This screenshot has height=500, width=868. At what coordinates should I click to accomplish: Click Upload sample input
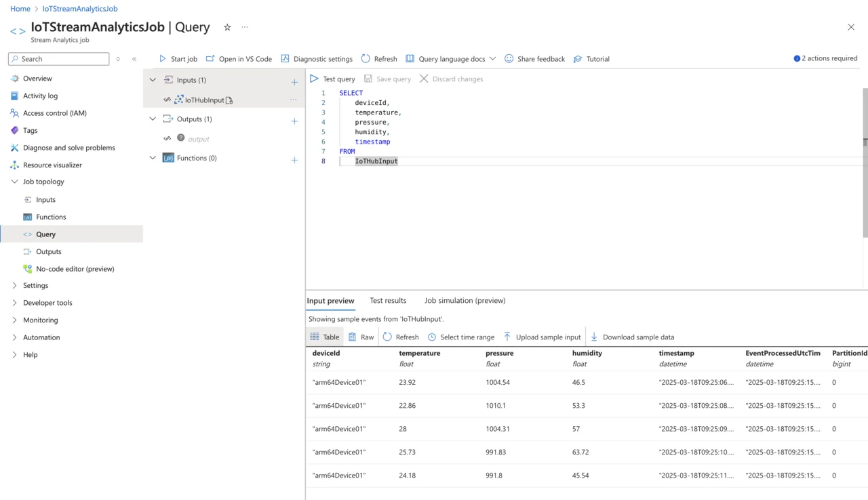point(542,337)
